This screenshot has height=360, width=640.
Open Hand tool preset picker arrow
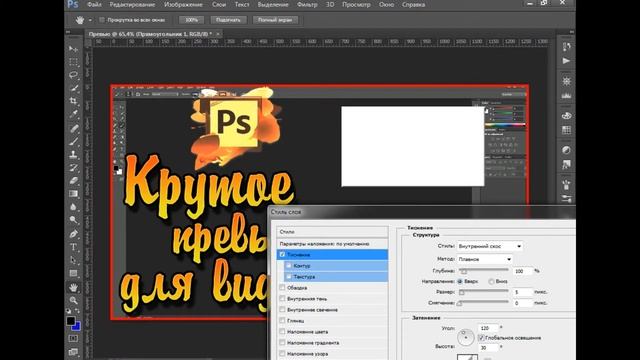[x=90, y=20]
